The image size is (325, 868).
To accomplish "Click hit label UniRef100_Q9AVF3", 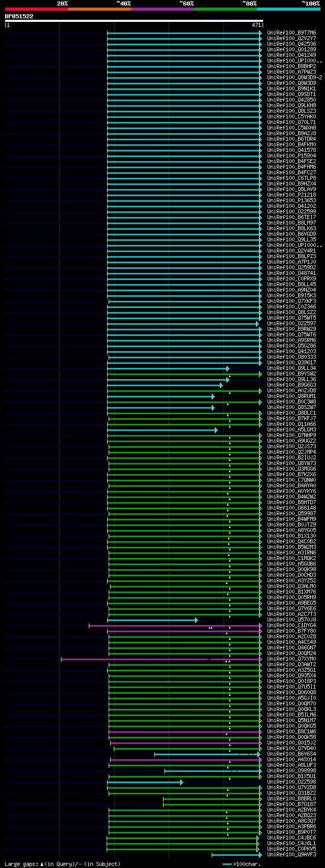I will coord(291,854).
